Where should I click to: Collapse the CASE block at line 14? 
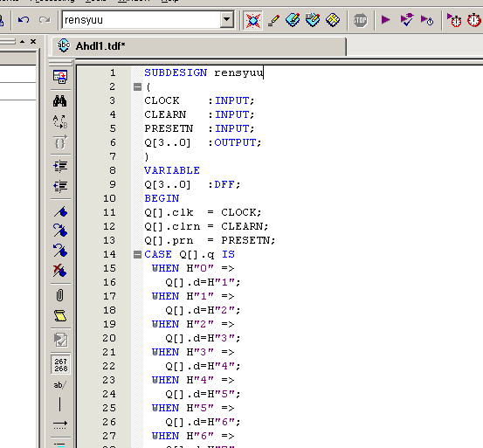137,255
